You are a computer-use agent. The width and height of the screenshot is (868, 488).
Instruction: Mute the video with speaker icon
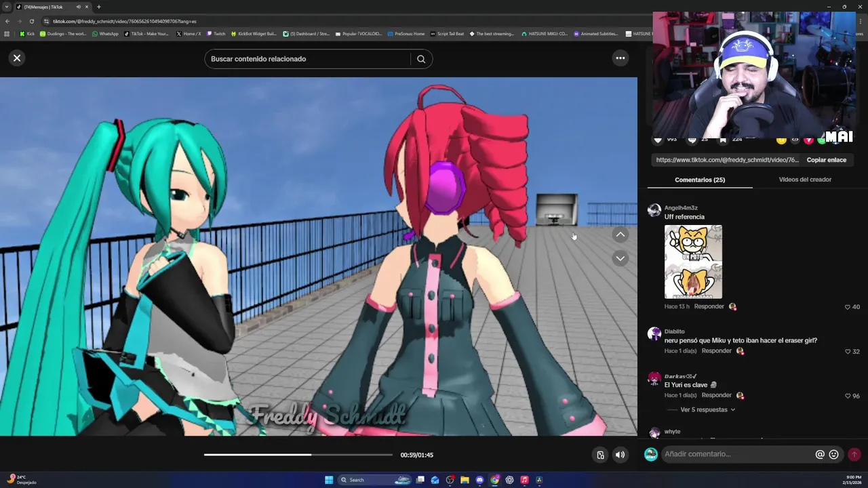point(620,455)
